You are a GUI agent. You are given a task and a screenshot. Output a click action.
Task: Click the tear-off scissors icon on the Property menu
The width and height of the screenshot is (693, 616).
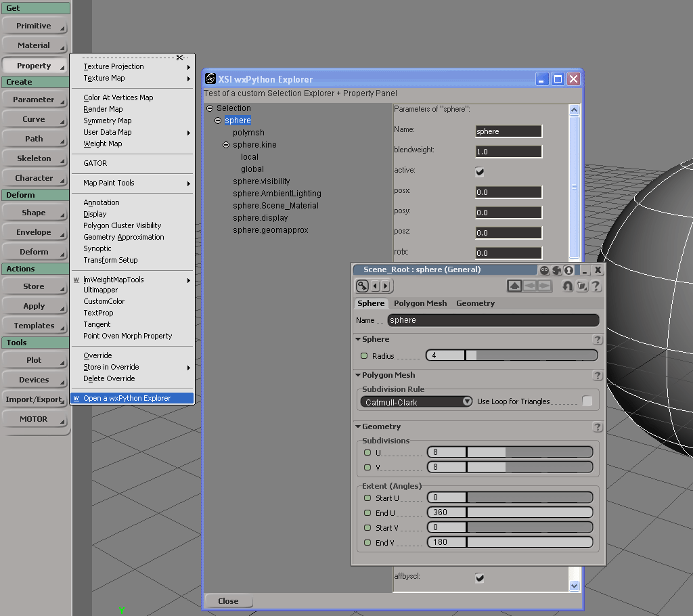[x=180, y=58]
